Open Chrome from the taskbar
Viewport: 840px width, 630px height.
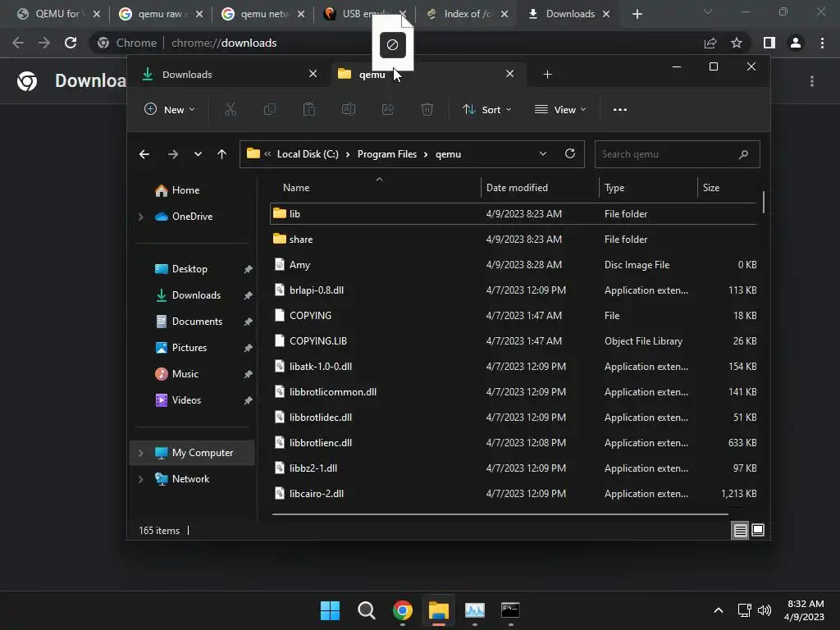[x=402, y=610]
